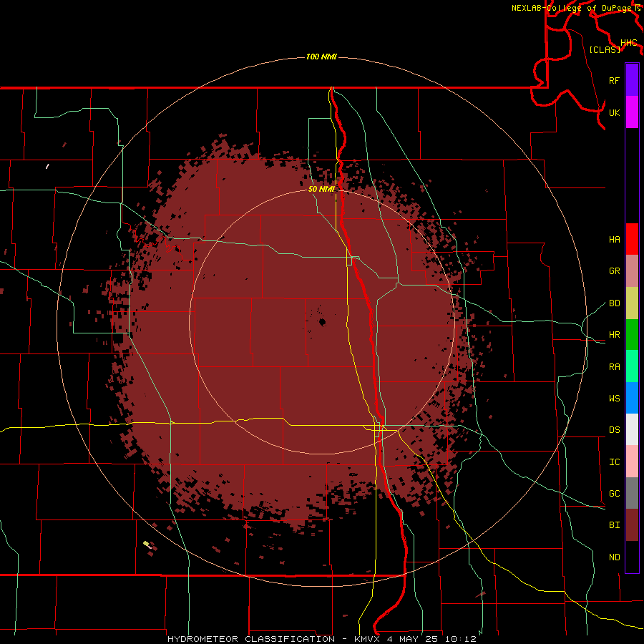Click the 'HYDROMETEOR CLASSIFICATION' title text
644x644 pixels.
(251, 639)
